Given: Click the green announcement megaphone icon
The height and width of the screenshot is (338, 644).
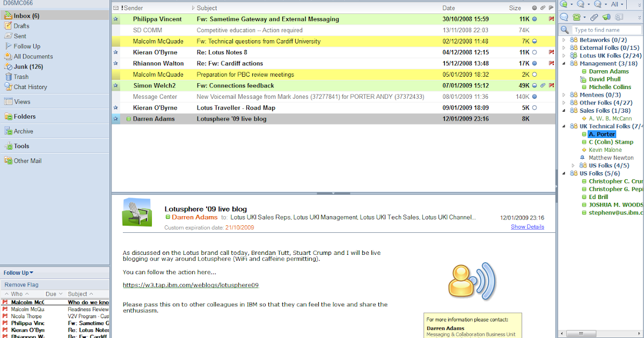Looking at the screenshot, I should 606,17.
